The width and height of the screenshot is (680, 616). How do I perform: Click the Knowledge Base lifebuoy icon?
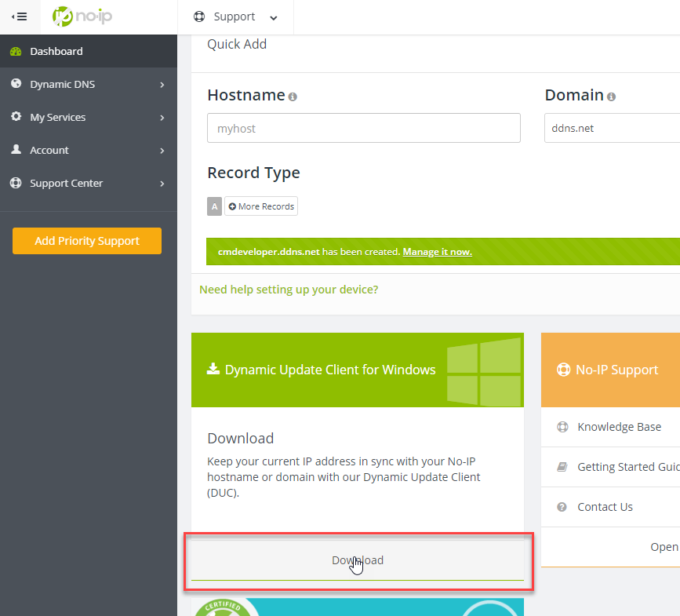click(562, 427)
